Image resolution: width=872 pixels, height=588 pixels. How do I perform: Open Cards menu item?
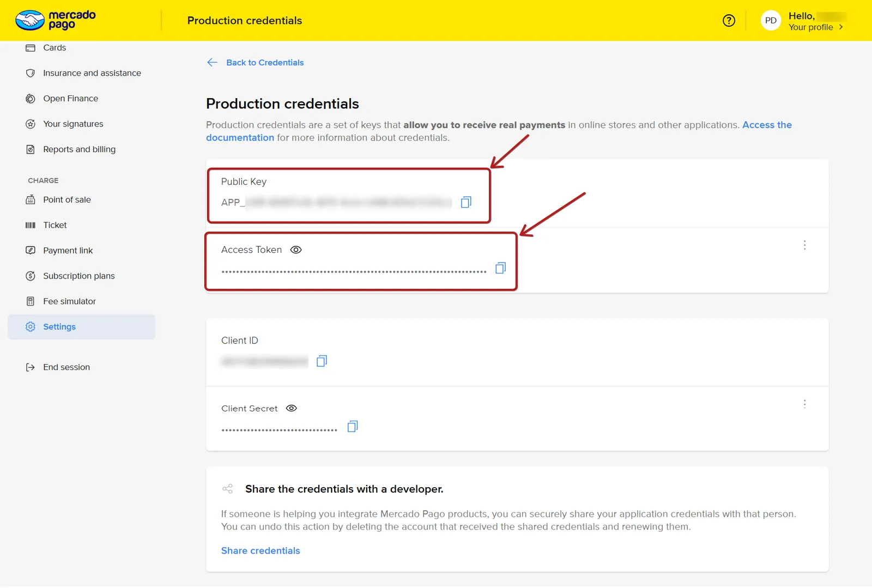pos(55,48)
